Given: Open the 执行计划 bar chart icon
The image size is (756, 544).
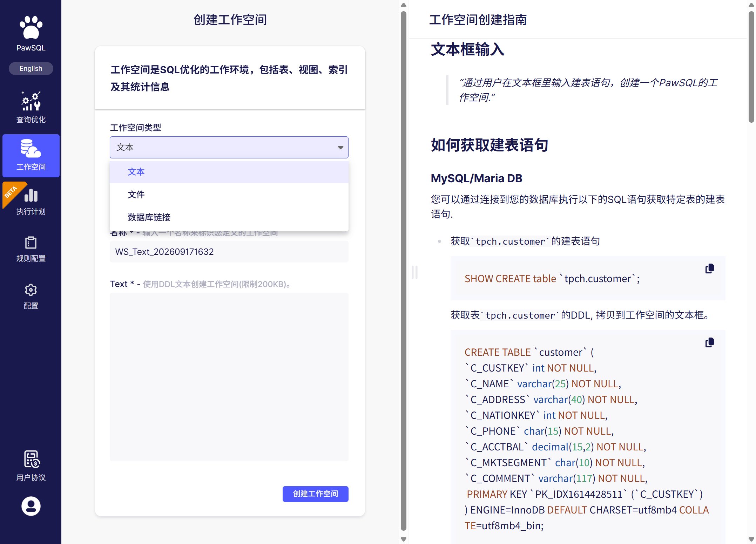Looking at the screenshot, I should 31,195.
